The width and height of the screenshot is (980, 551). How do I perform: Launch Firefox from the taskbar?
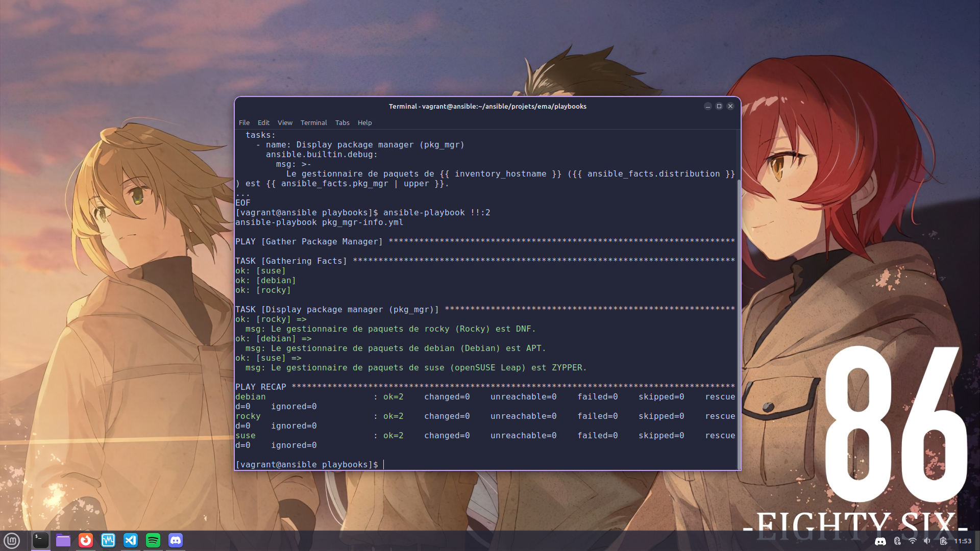86,540
